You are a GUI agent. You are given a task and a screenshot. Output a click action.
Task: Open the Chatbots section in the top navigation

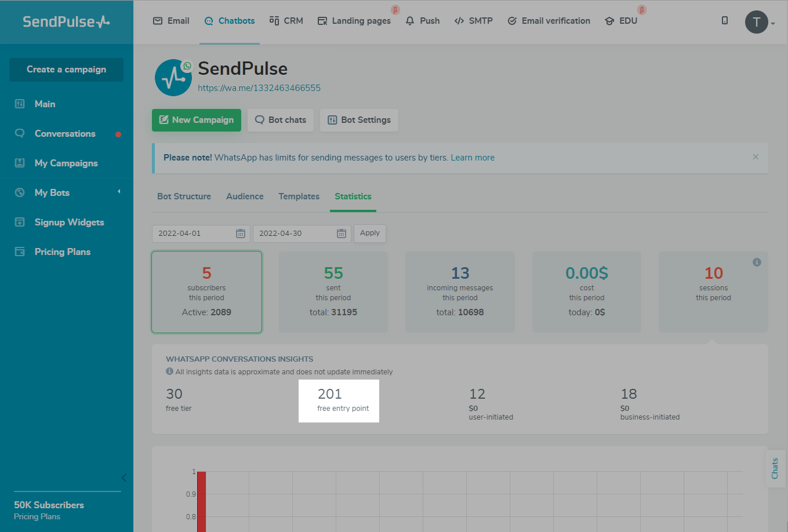(x=230, y=21)
